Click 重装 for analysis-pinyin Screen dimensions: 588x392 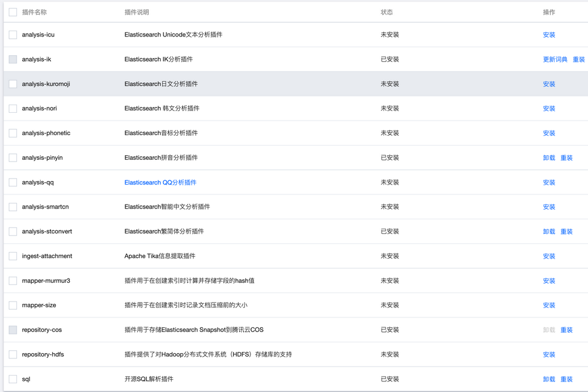click(566, 158)
